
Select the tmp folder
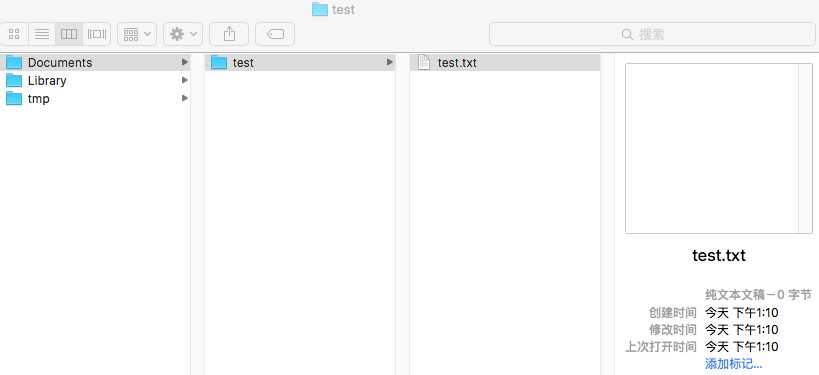[x=95, y=98]
